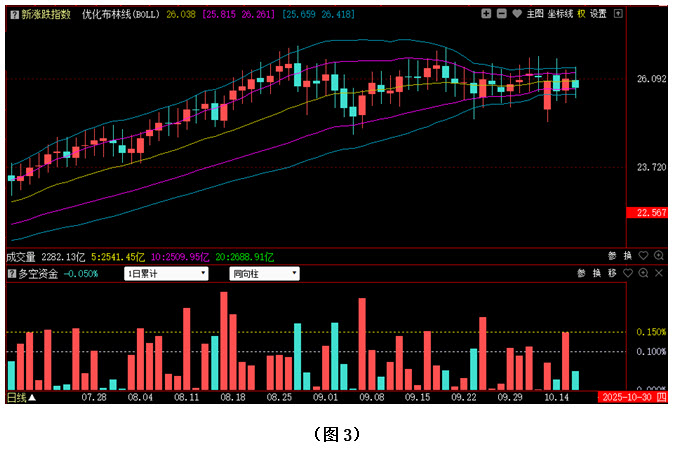
Task: Select 主图 in the top toolbar
Action: tap(533, 14)
